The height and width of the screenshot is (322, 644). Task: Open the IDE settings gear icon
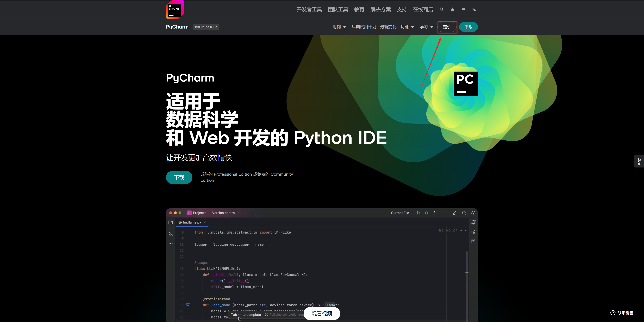click(x=473, y=213)
